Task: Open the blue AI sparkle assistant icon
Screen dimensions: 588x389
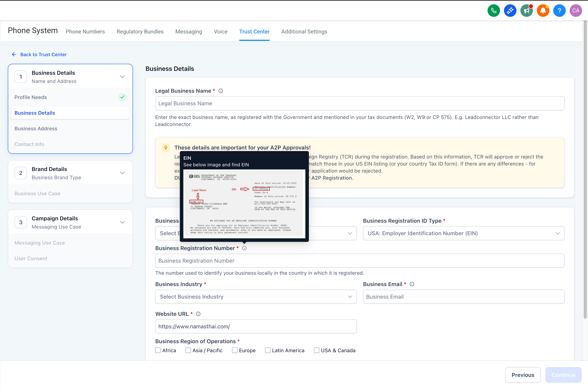Action: coord(510,11)
